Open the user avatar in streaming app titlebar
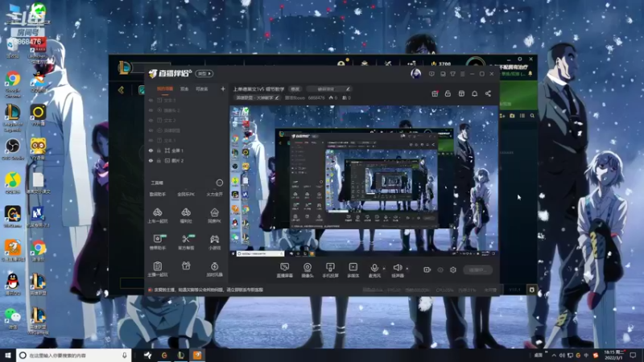 click(x=415, y=74)
